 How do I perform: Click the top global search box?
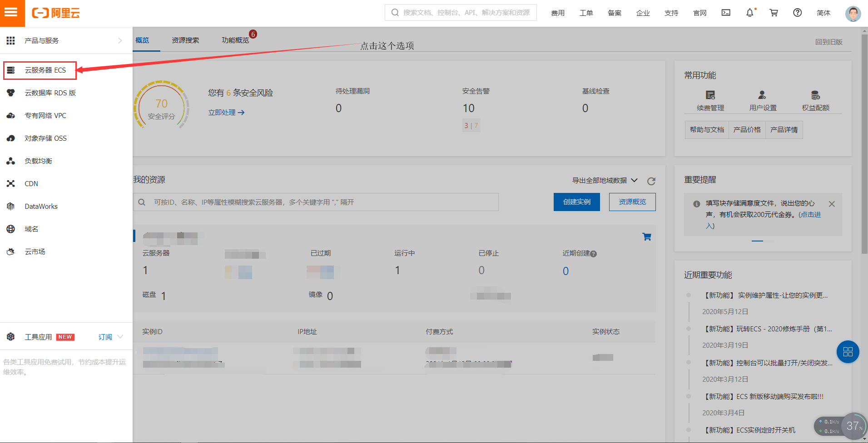pyautogui.click(x=461, y=13)
